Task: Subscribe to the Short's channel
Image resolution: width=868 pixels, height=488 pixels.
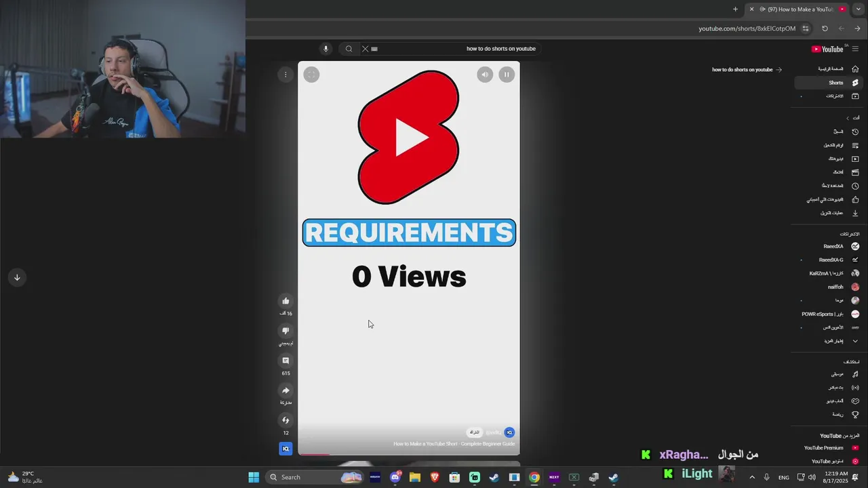Action: point(475,432)
